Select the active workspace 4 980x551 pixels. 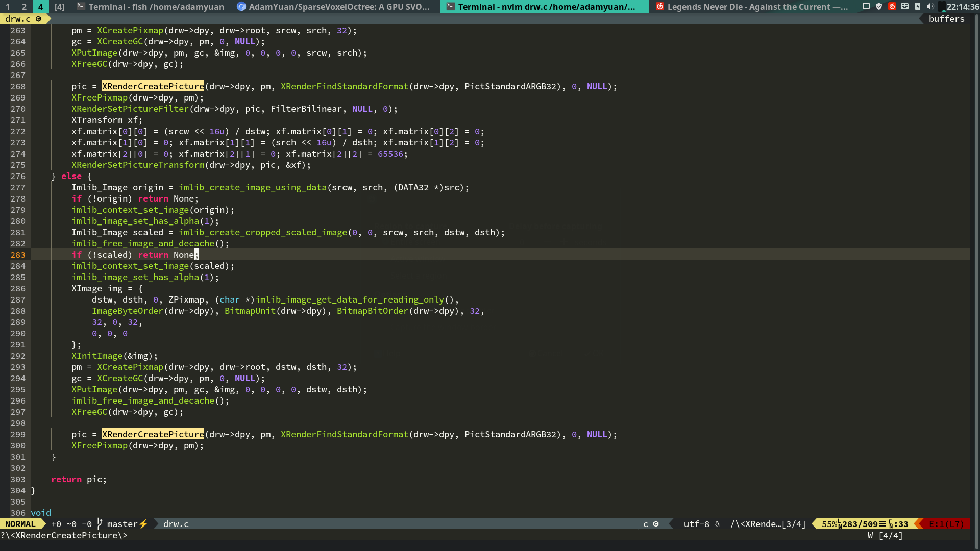pos(40,7)
